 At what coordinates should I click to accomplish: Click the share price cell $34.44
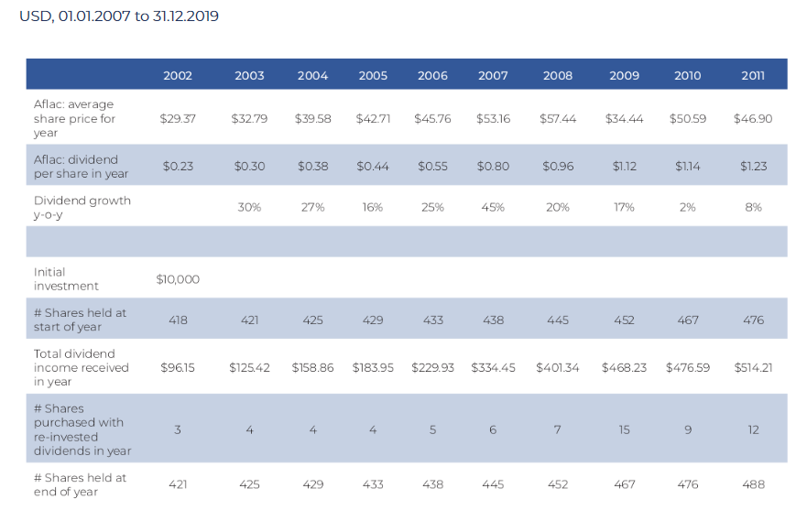tap(625, 119)
